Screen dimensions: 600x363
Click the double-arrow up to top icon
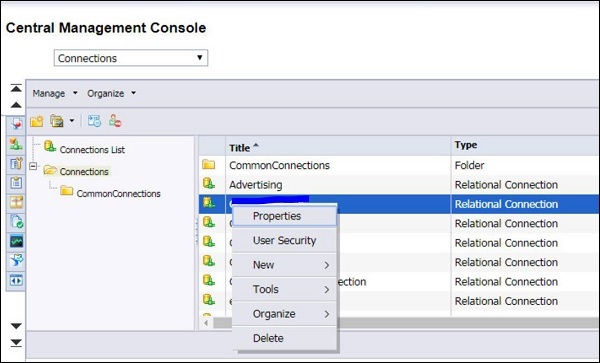(x=16, y=88)
